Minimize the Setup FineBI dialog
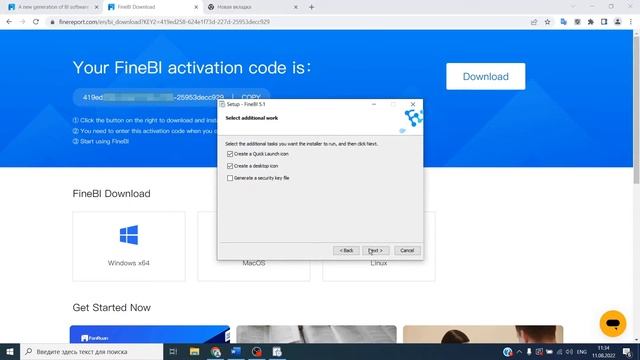The image size is (640, 360). [374, 104]
